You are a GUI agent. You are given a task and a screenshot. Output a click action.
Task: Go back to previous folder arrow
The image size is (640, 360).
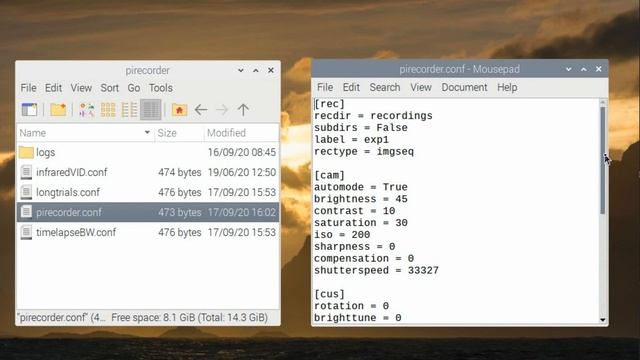(201, 110)
